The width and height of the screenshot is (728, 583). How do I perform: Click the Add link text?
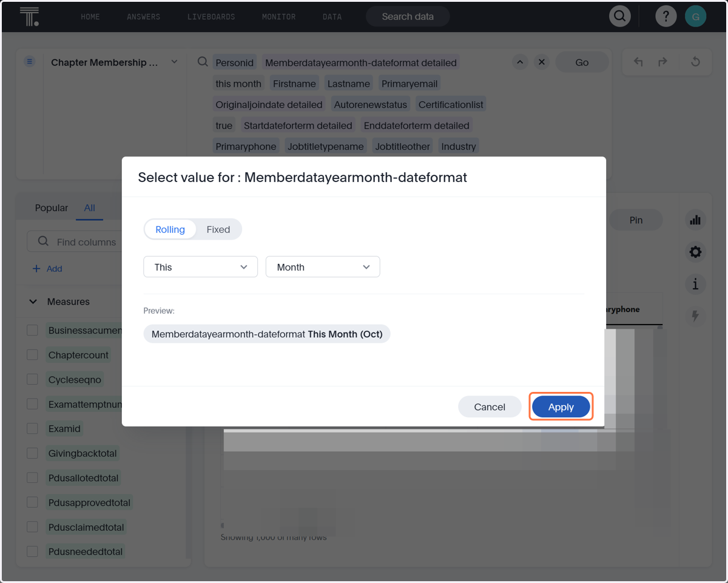tap(55, 269)
